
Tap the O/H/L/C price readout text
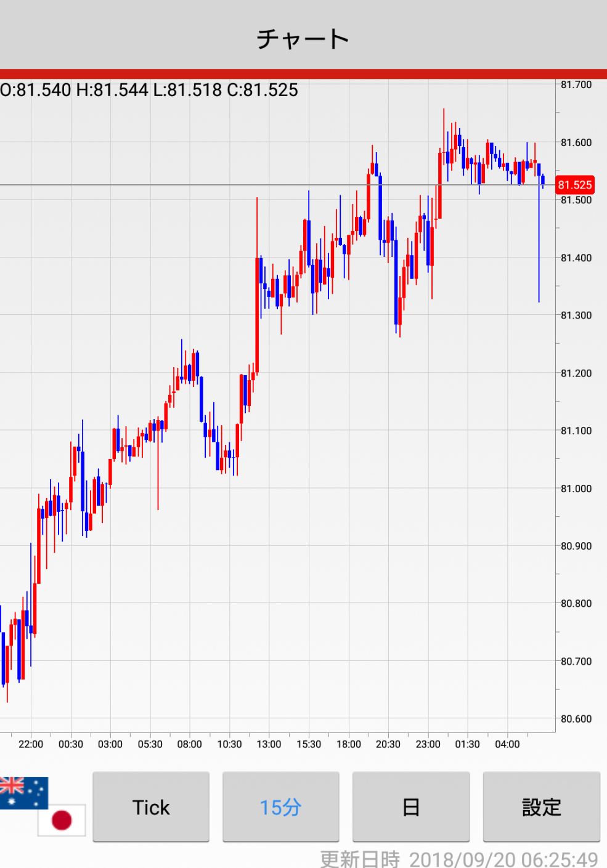point(149,91)
